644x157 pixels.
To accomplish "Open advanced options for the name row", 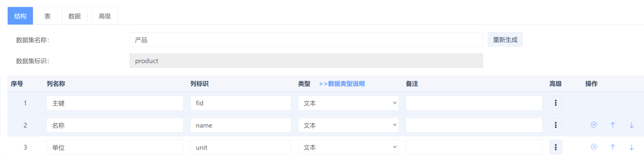I will click(556, 125).
